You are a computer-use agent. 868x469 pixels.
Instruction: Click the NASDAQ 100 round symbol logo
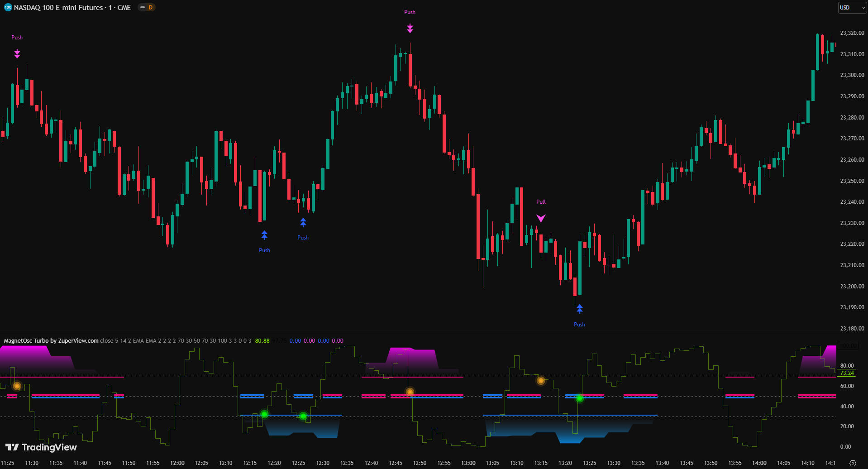[x=8, y=7]
